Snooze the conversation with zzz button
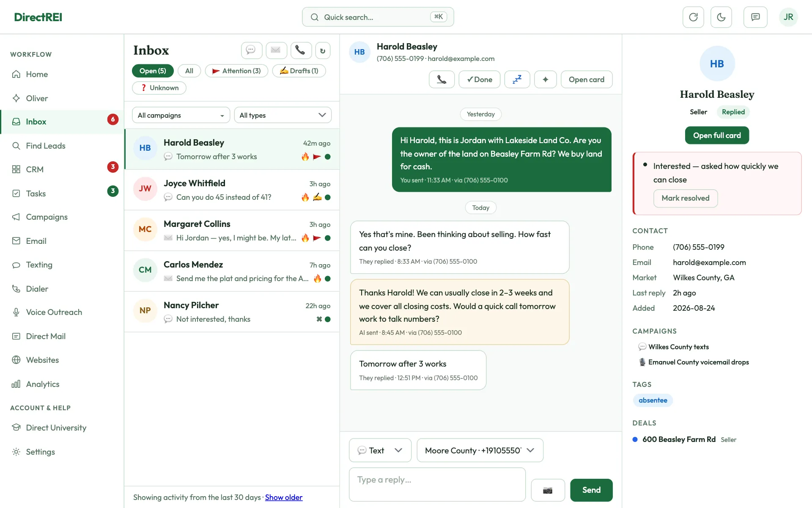Image resolution: width=812 pixels, height=508 pixels. [517, 80]
